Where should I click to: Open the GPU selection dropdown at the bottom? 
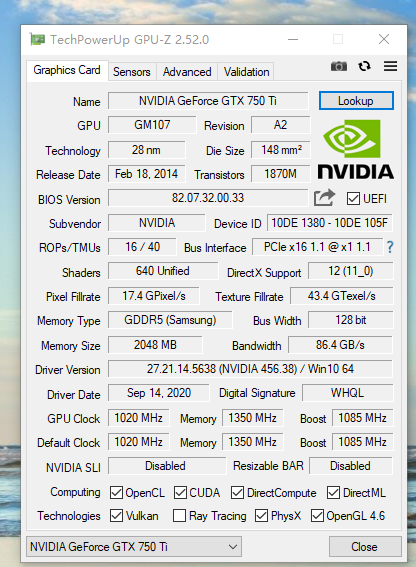click(x=134, y=547)
